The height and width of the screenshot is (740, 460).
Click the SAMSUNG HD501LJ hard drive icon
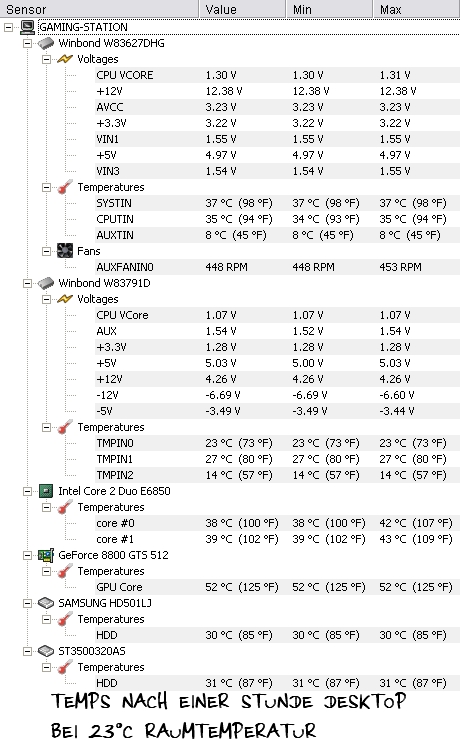[46, 603]
